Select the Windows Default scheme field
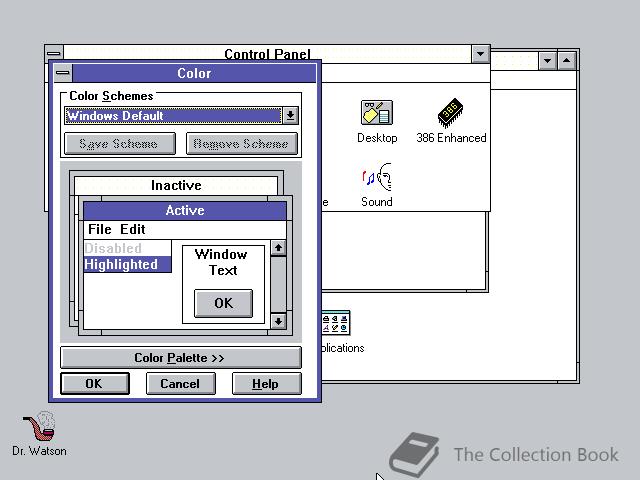640x480 pixels. click(x=173, y=116)
